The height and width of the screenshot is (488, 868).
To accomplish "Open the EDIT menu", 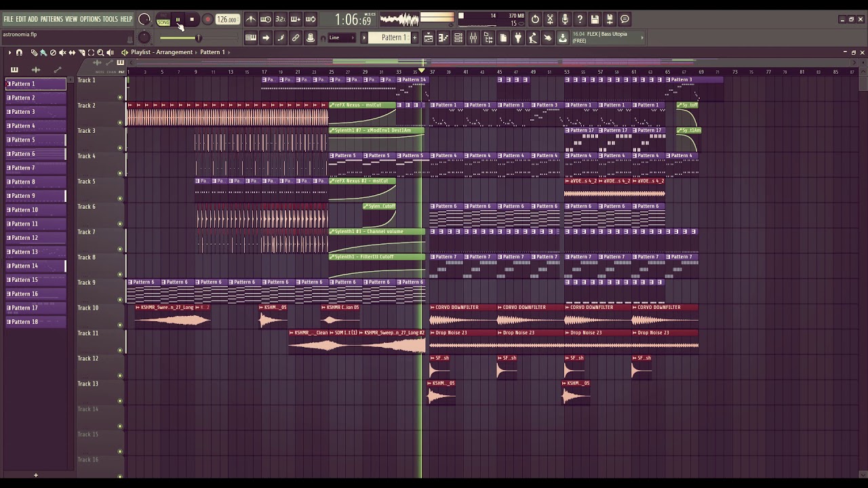I will (21, 19).
